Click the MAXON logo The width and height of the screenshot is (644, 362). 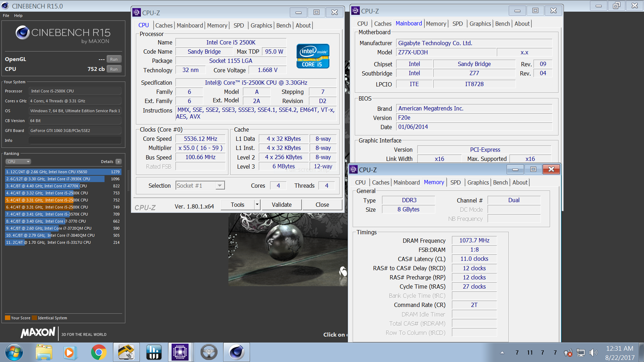[38, 332]
